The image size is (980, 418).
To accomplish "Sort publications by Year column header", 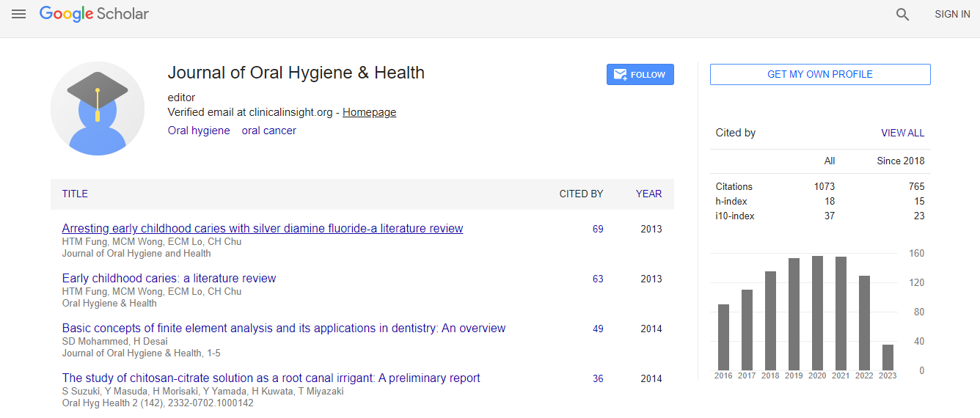I will (x=648, y=194).
